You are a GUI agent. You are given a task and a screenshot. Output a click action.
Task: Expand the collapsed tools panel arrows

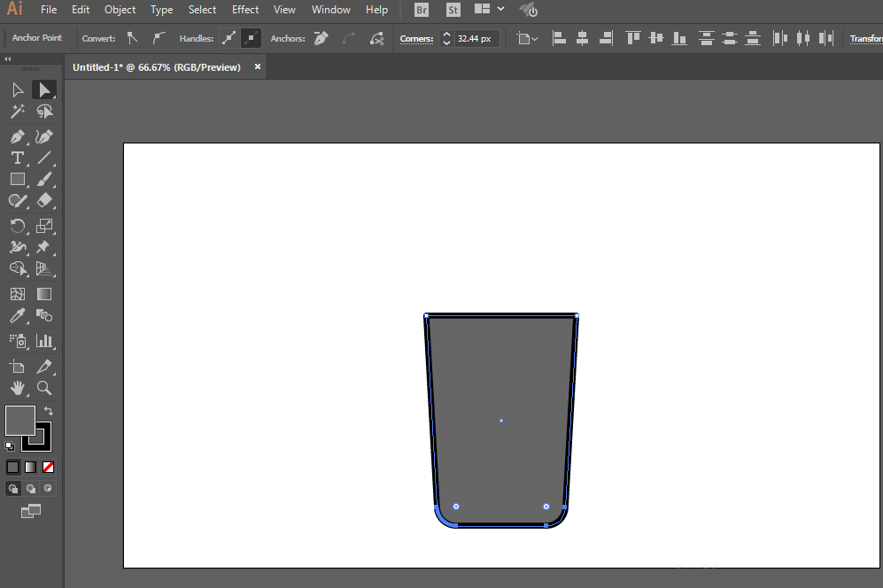point(8,58)
